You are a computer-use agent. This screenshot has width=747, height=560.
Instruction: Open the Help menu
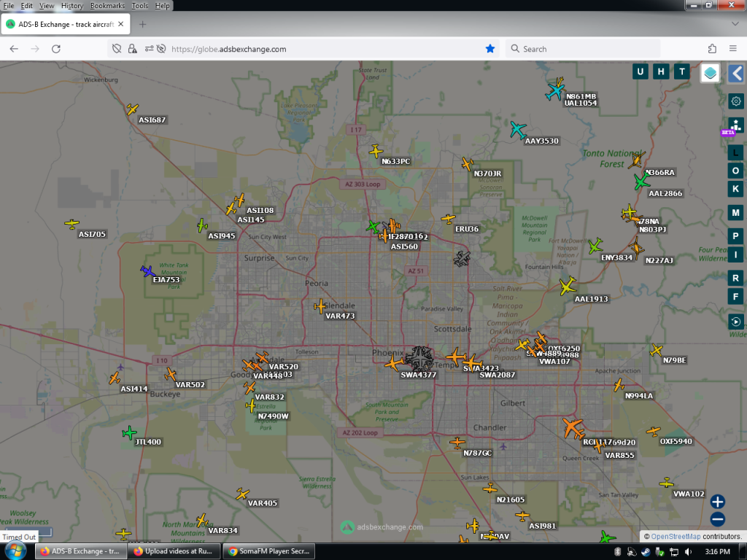tap(162, 6)
